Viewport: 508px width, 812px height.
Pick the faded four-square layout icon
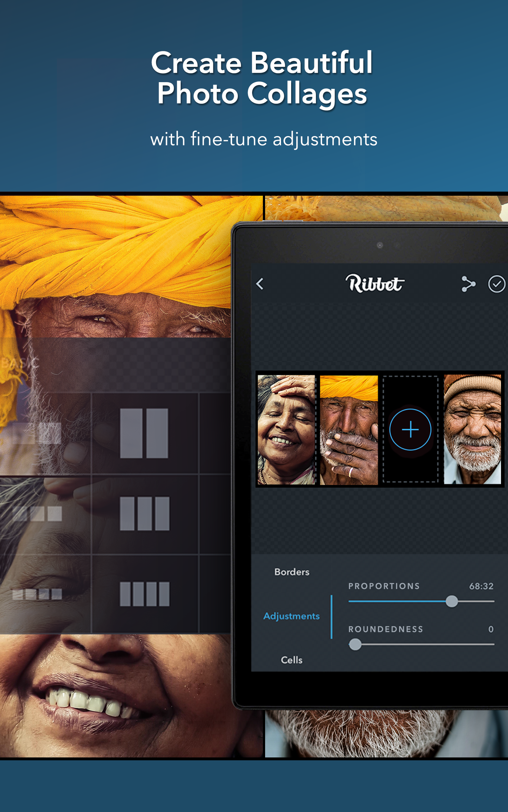(37, 594)
